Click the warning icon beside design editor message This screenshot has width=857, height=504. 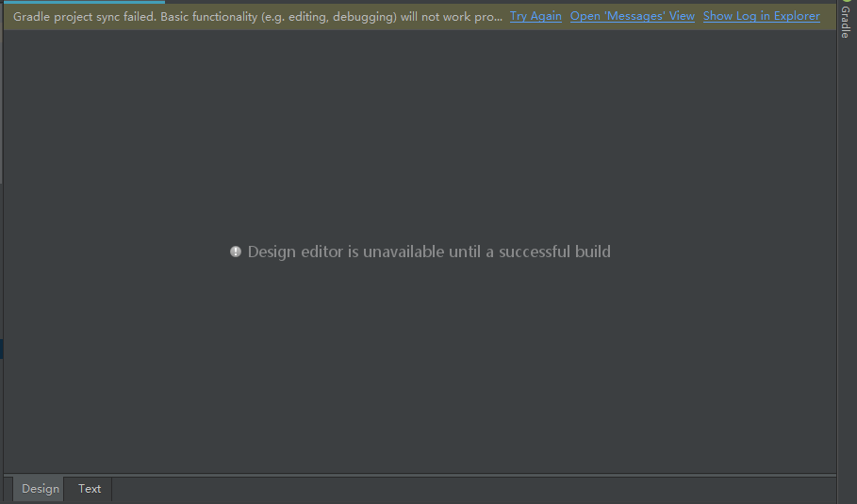[x=236, y=252]
